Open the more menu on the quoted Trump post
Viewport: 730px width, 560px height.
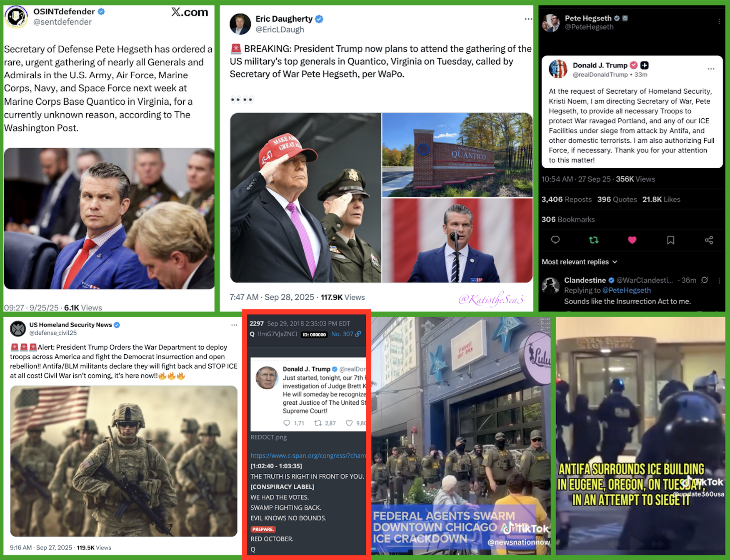(711, 69)
